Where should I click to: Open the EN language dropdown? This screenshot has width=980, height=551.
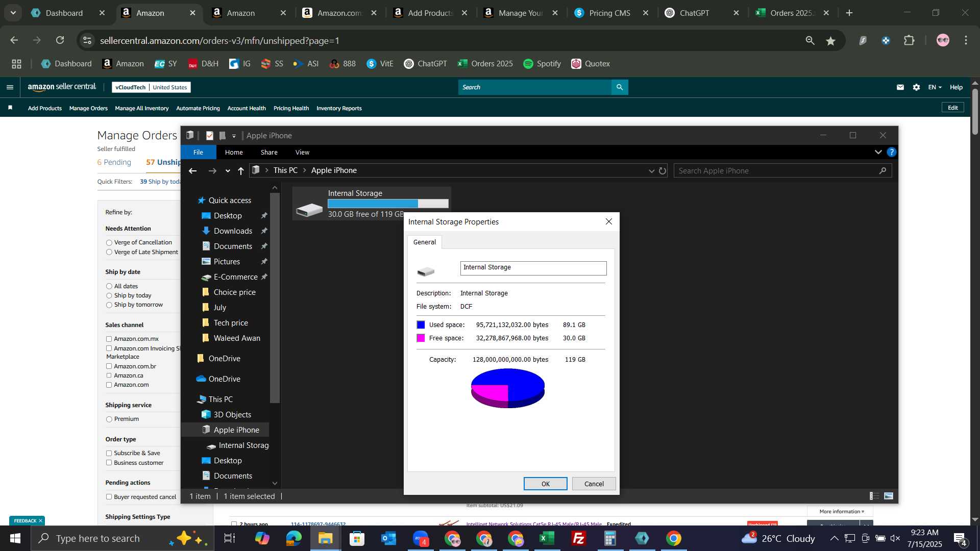tap(935, 87)
